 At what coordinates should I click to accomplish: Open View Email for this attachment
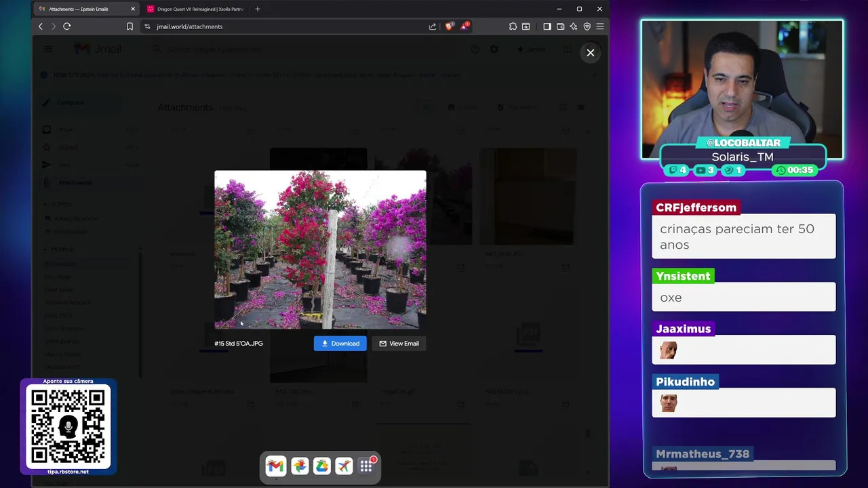399,344
